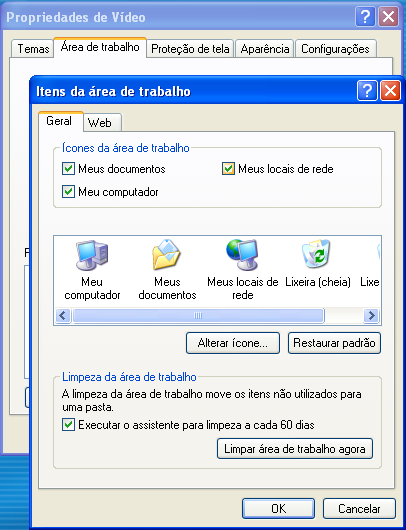Uncheck the Meu computador checkbox

[68, 192]
